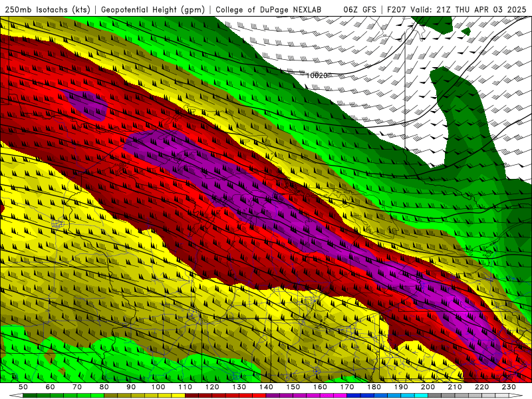532x399 pixels.
Task: Click the 130 value on the legend scale
Action: click(239, 387)
